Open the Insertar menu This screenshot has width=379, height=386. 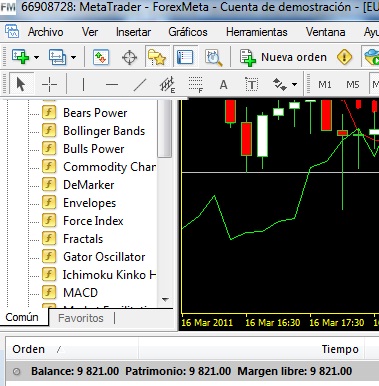click(x=133, y=32)
